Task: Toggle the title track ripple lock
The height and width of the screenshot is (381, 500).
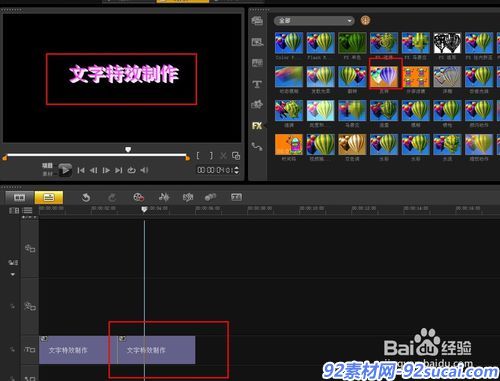Action: [13, 349]
